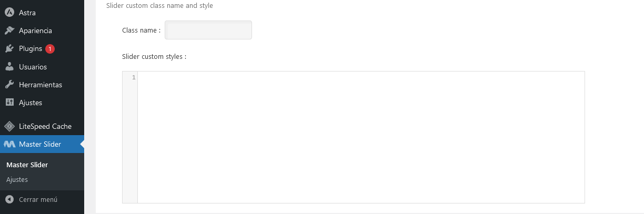
Task: Click the Apariencia paintbrush icon
Action: point(9,30)
